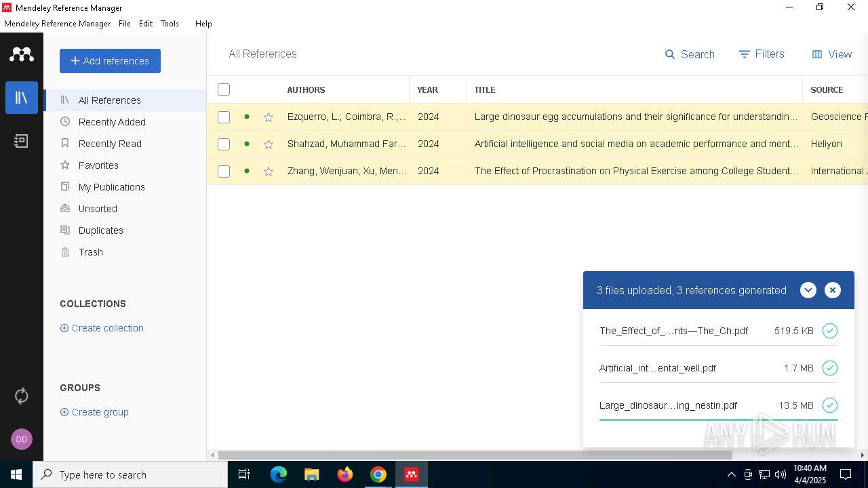Open the Large dinosaur egg accumulations title
Image resolution: width=868 pixels, height=488 pixels.
point(636,117)
